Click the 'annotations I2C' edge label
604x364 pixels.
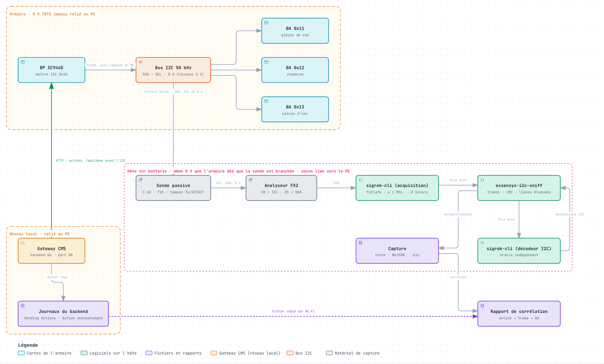pos(570,214)
